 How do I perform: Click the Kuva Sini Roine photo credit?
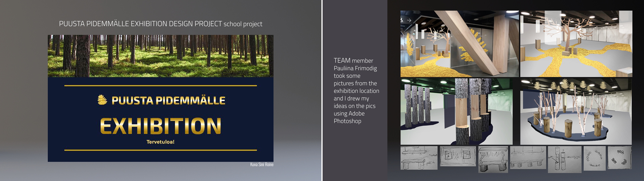pos(262,164)
